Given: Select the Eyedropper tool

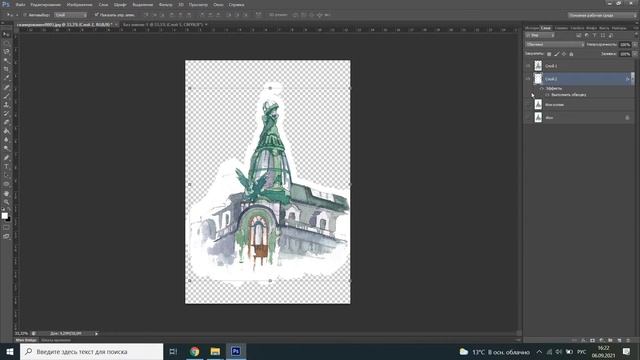Looking at the screenshot, I should pos(6,78).
